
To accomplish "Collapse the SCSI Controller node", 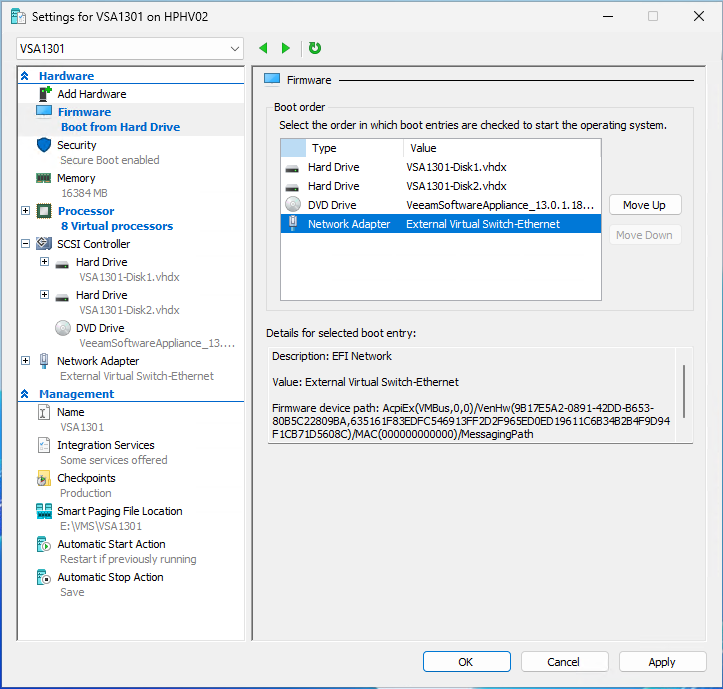I will pos(26,244).
